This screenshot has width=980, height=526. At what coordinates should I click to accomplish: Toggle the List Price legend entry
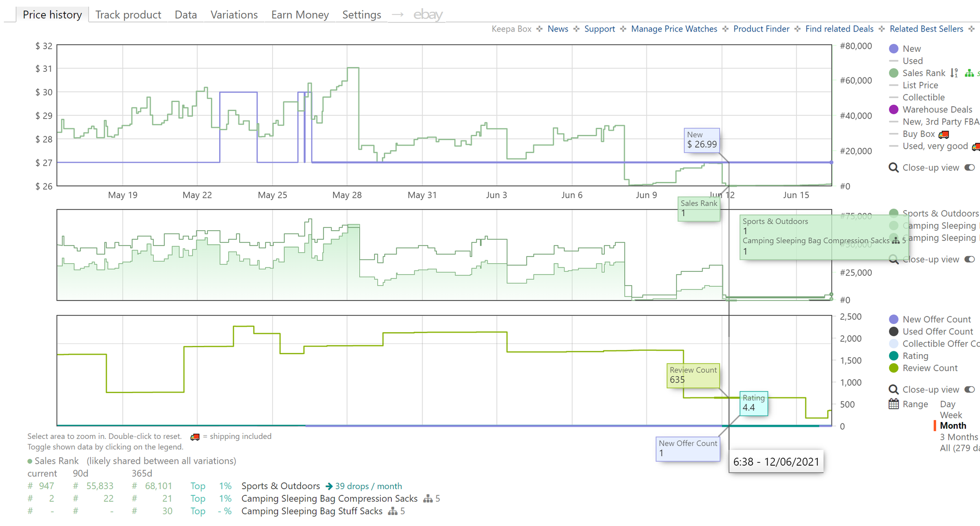[920, 85]
